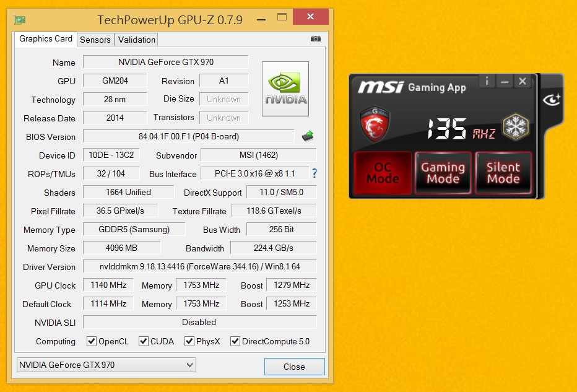
Task: Click the GPU Clock Boost value 1279 MHz
Action: pyautogui.click(x=292, y=285)
